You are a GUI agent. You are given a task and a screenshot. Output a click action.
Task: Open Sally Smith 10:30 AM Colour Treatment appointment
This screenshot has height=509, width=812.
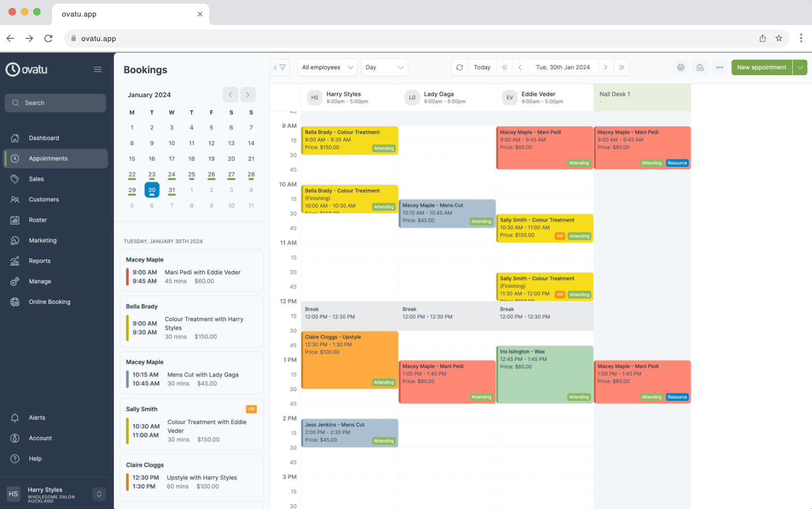(x=545, y=228)
